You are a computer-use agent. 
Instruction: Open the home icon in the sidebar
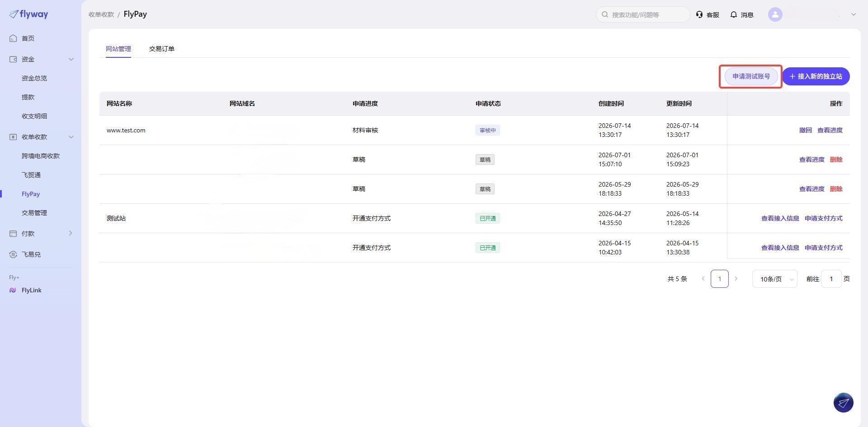pos(13,38)
